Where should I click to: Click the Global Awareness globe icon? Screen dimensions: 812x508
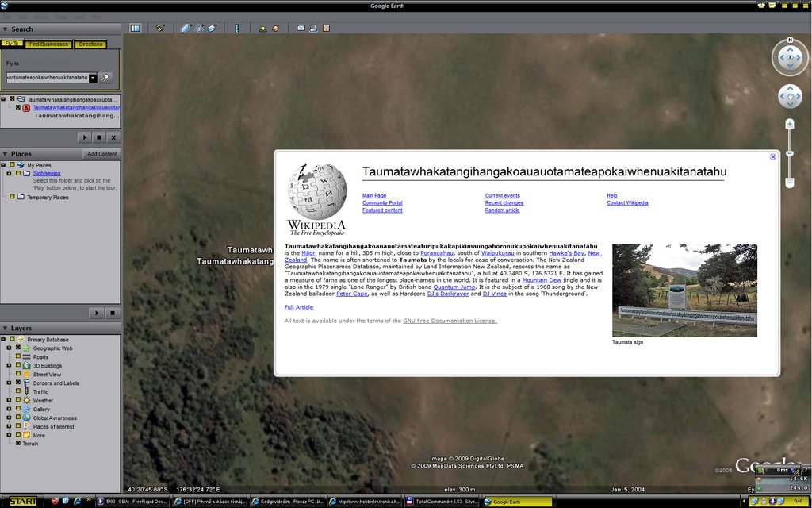[x=26, y=418]
